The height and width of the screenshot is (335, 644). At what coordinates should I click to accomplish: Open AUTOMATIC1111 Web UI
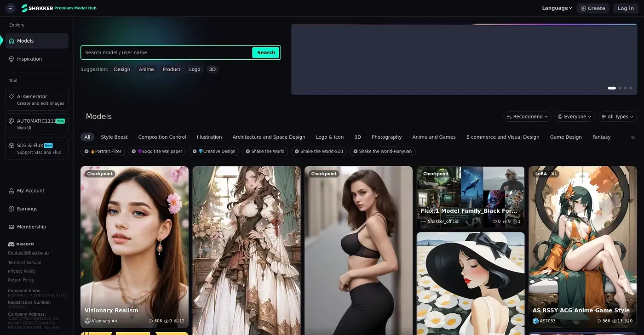pos(37,124)
